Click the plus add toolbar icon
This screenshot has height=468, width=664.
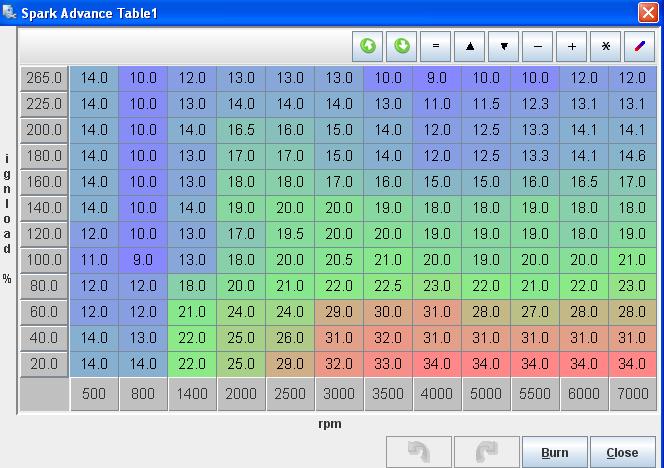click(572, 46)
